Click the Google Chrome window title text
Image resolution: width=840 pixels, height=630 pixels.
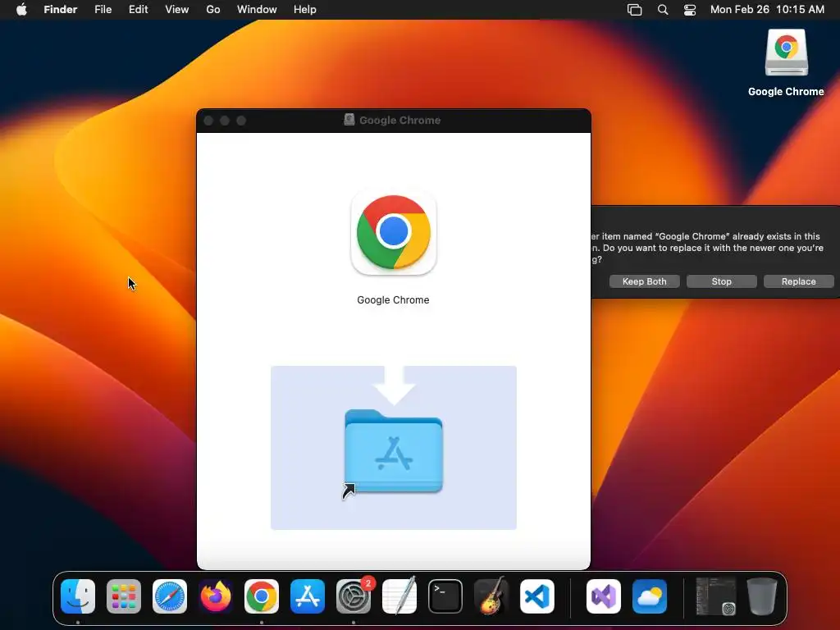tap(399, 120)
